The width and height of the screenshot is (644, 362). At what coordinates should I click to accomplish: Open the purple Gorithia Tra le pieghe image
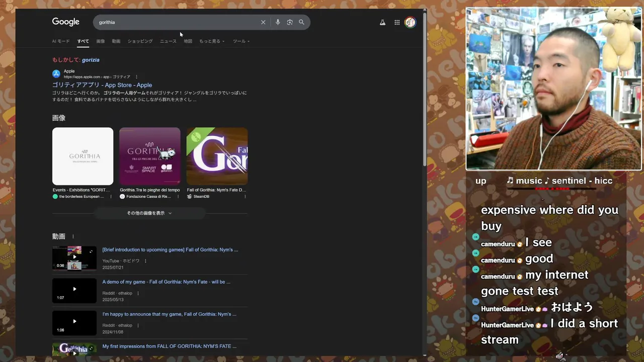click(149, 156)
